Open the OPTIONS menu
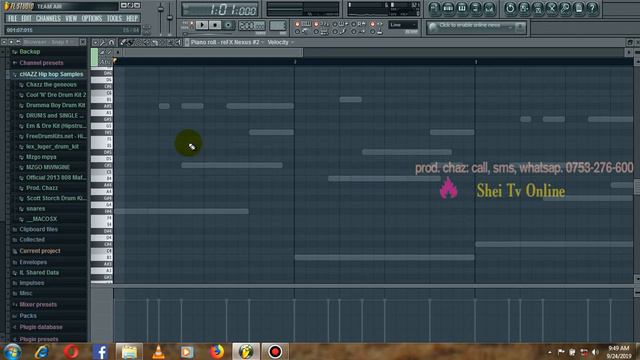640x360 pixels. click(x=92, y=18)
